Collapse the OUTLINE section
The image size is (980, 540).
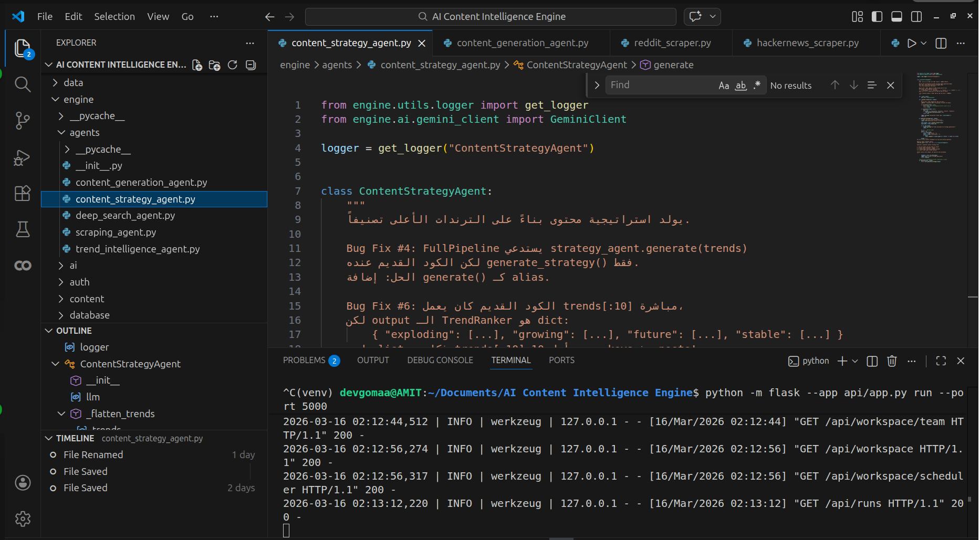tap(49, 331)
